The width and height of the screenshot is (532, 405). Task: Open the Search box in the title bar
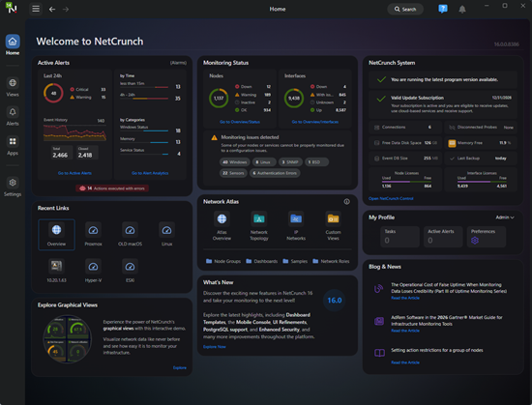[405, 9]
